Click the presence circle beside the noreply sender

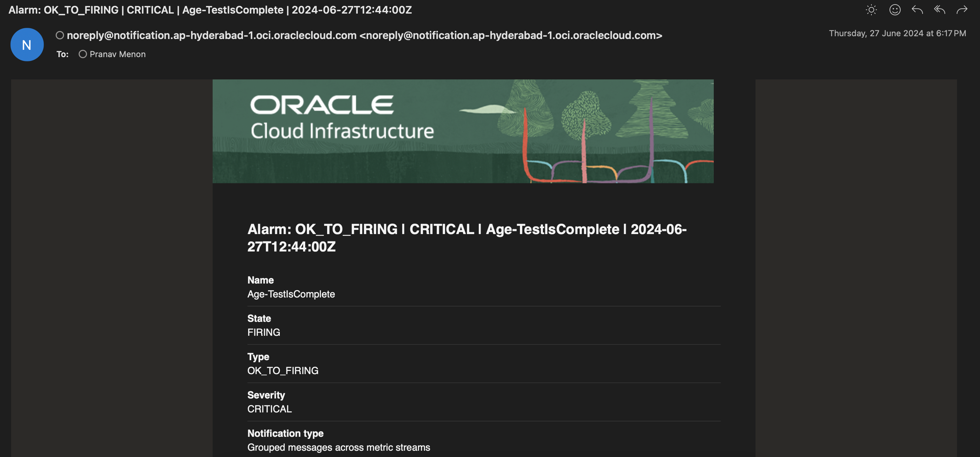[60, 36]
